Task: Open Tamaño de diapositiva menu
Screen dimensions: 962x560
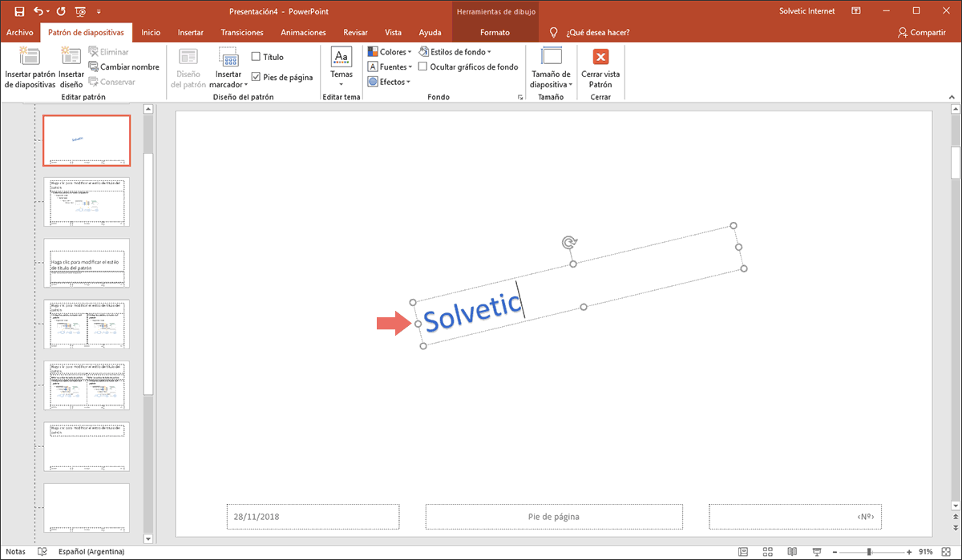Action: [x=551, y=67]
